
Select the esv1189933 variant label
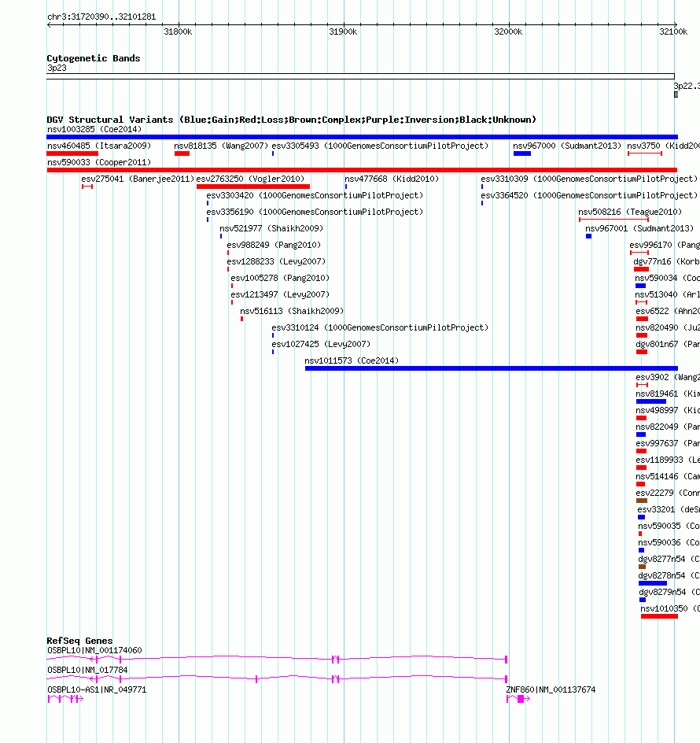(668, 461)
